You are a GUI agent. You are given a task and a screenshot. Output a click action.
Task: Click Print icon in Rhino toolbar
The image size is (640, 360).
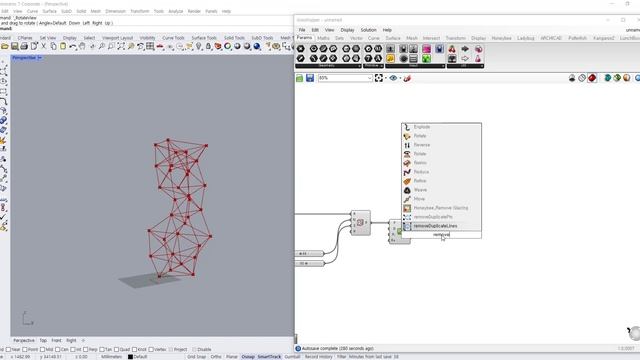[x=24, y=47]
